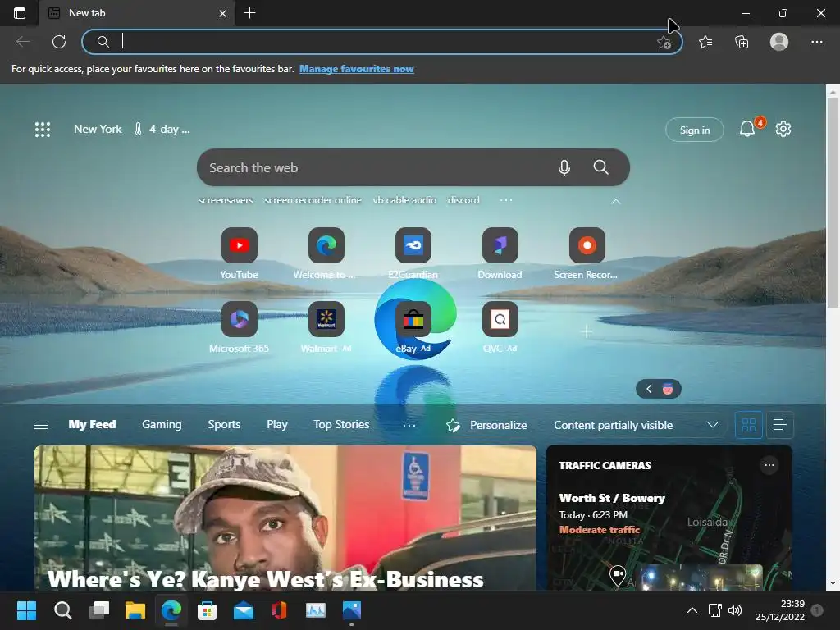
Task: Open the Collections icon
Action: coord(742,42)
